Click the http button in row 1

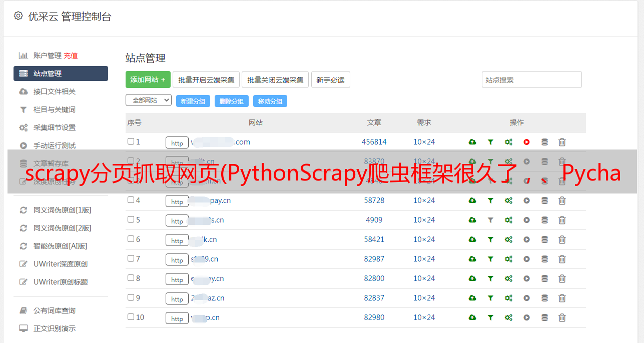pos(177,142)
